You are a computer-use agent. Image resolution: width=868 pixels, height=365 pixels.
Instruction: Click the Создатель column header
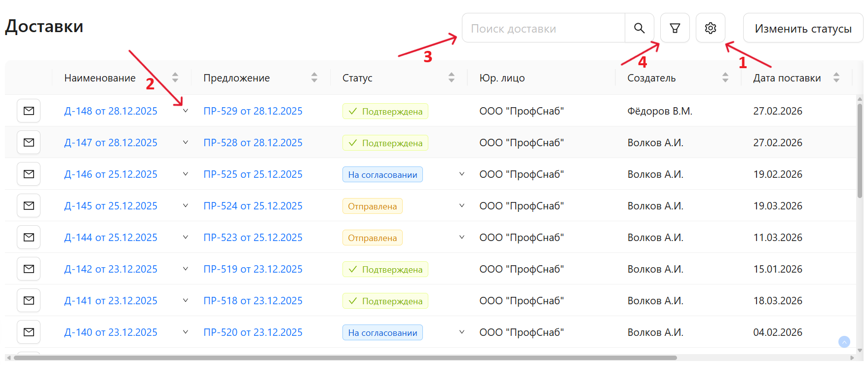(x=651, y=78)
